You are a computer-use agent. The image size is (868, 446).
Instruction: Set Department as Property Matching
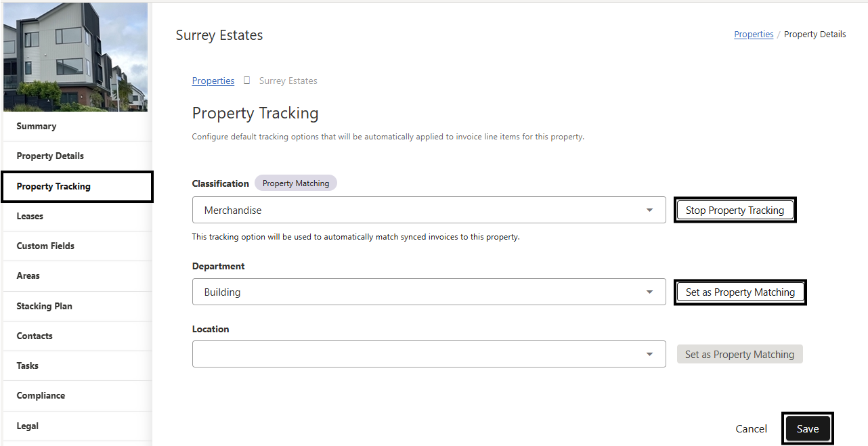pos(740,292)
